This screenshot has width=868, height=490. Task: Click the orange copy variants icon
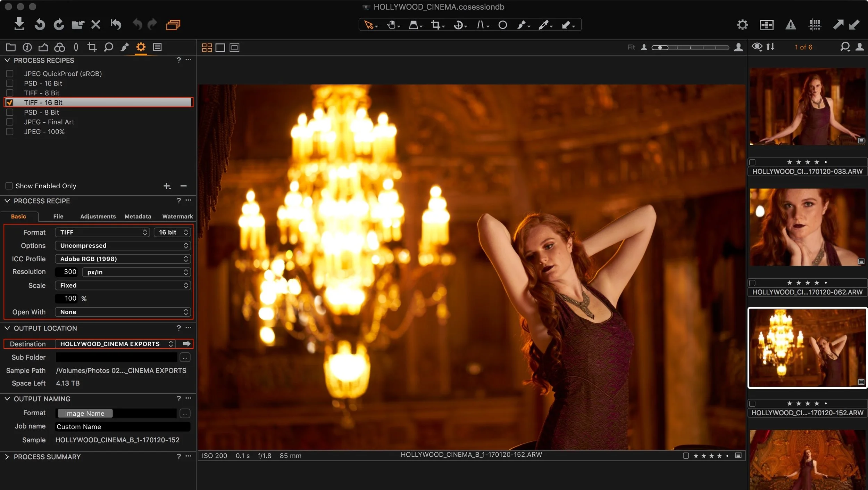tap(173, 25)
